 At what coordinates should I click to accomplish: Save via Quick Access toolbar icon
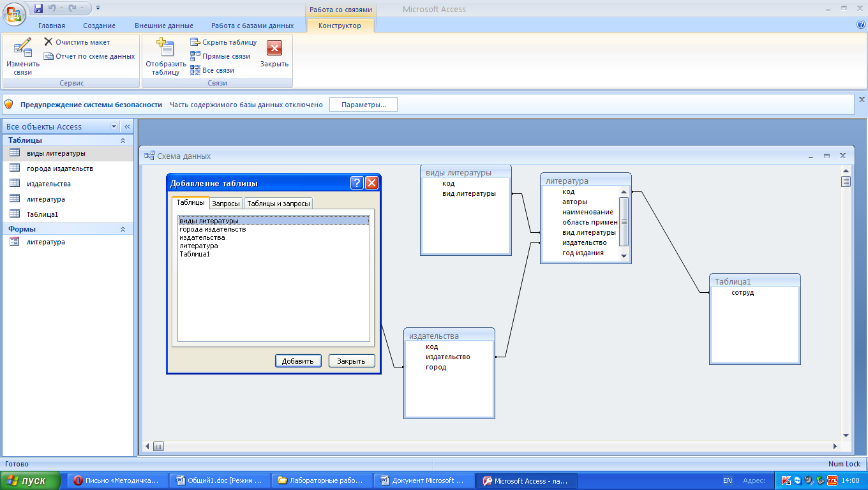[x=38, y=8]
